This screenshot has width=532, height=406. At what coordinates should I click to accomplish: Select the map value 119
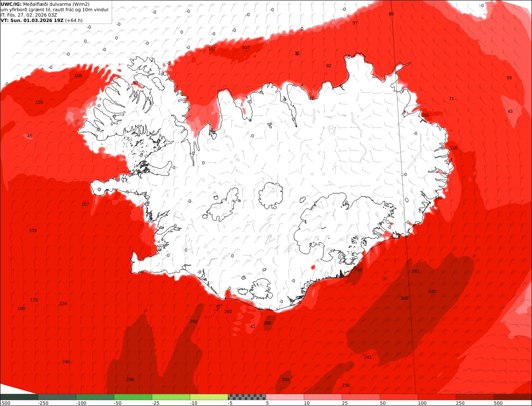point(39,102)
